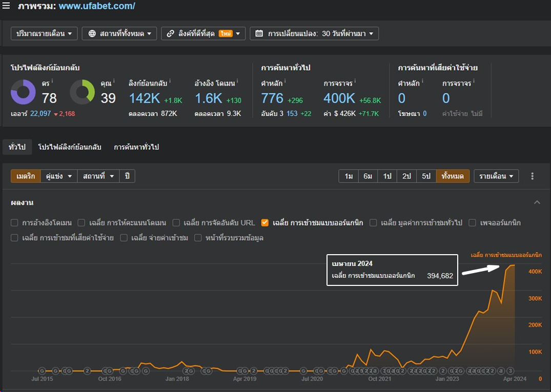The image size is (551, 392).
Task: Select the 6ม time range
Action: click(368, 176)
